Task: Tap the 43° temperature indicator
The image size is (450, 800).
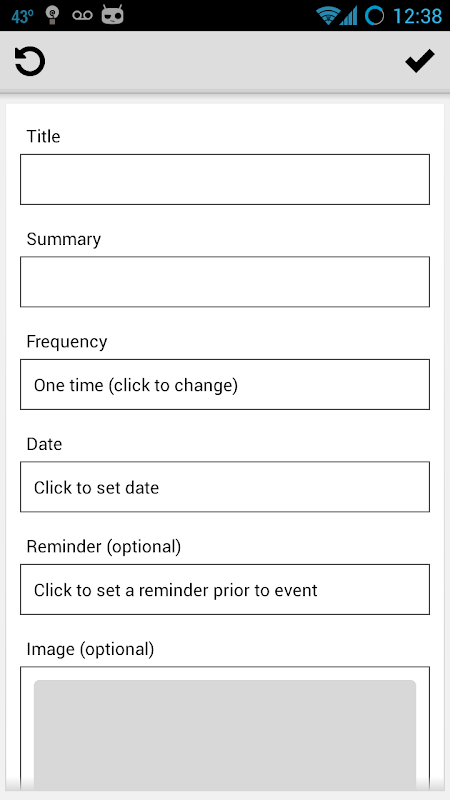Action: (22, 16)
